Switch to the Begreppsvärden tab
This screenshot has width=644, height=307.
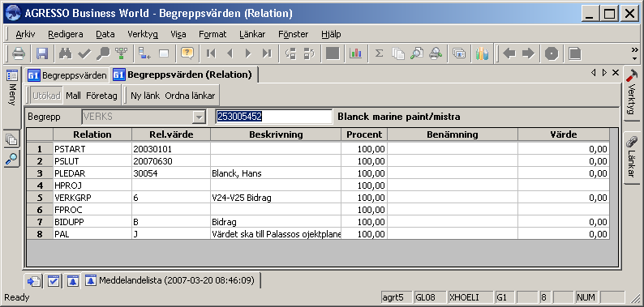coord(67,75)
